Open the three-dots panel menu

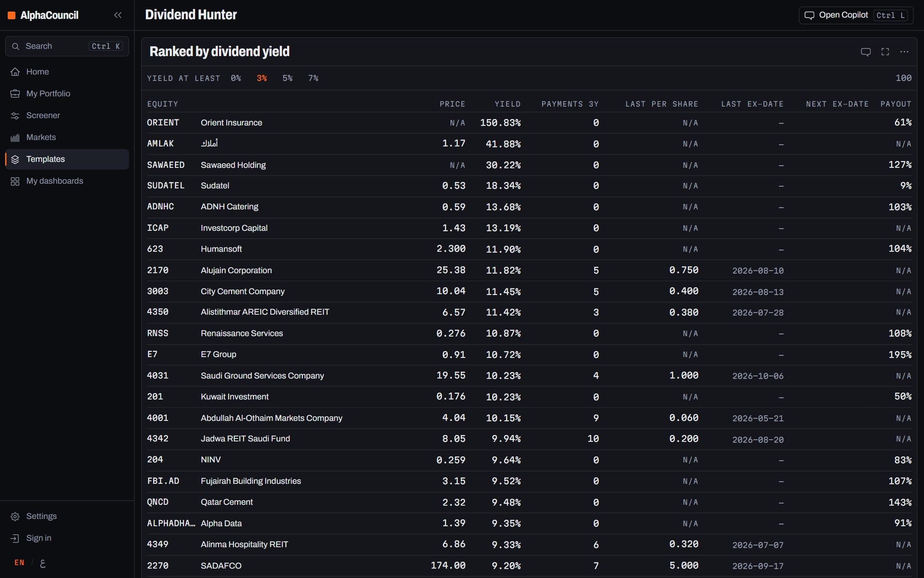tap(904, 52)
